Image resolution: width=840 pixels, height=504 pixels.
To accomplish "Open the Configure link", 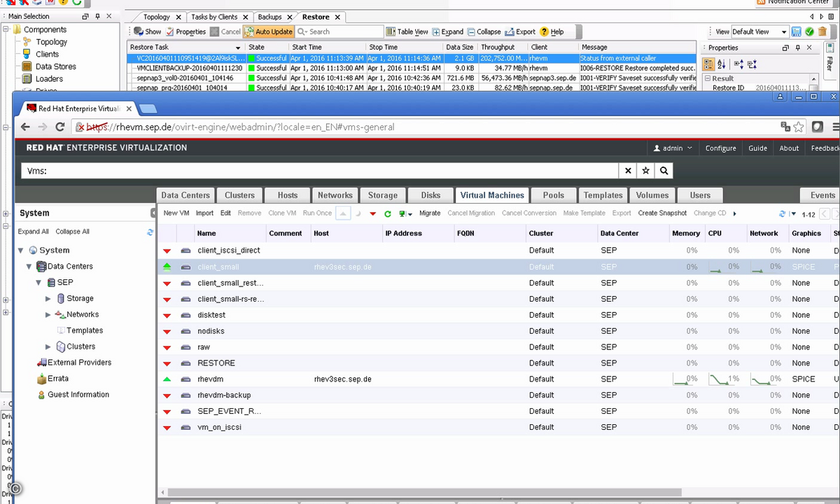I will [720, 148].
